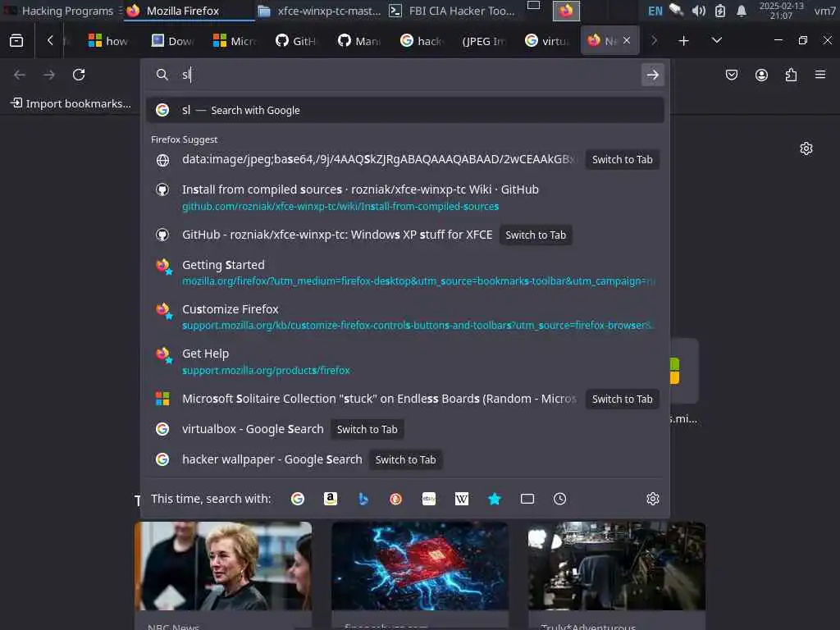Image resolution: width=840 pixels, height=630 pixels.
Task: Open the volume control in system tray
Action: (698, 11)
